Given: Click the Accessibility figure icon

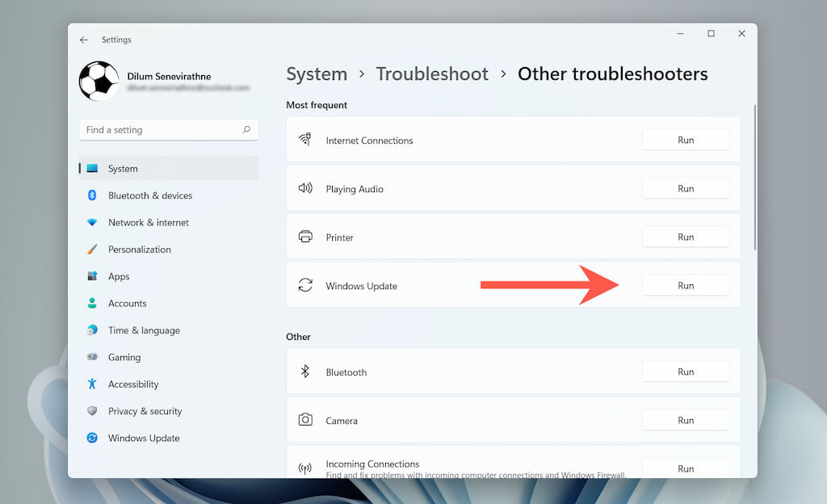Looking at the screenshot, I should [92, 384].
